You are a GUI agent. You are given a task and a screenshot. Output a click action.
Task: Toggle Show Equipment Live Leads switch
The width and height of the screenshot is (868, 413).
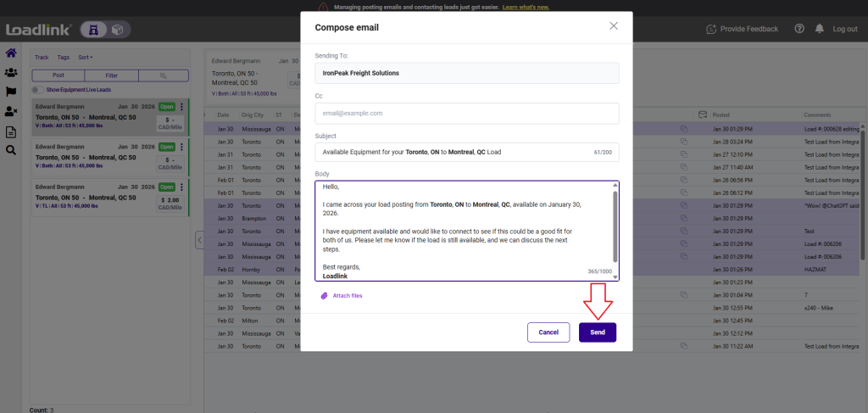click(x=38, y=89)
